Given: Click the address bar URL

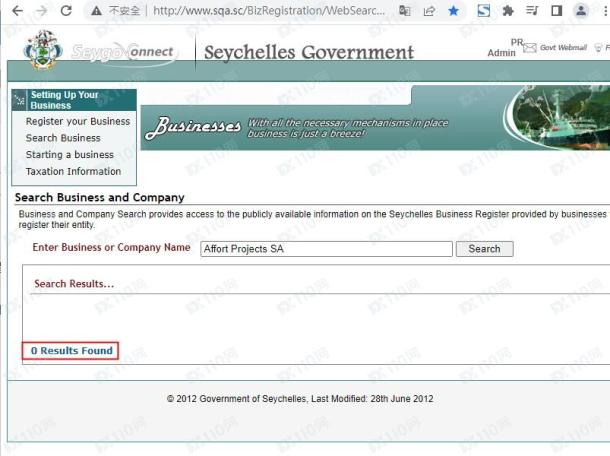Looking at the screenshot, I should (x=269, y=11).
